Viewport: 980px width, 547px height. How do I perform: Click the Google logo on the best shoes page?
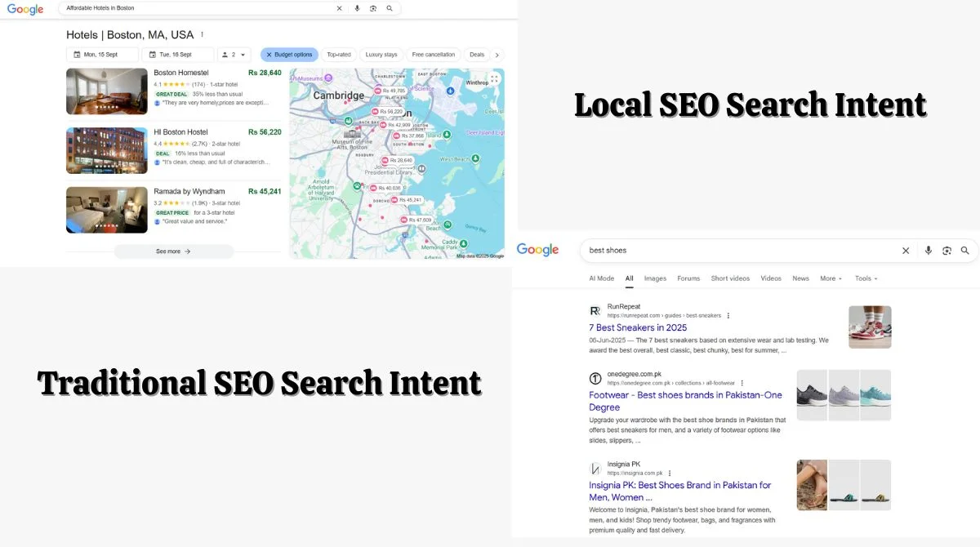tap(537, 250)
